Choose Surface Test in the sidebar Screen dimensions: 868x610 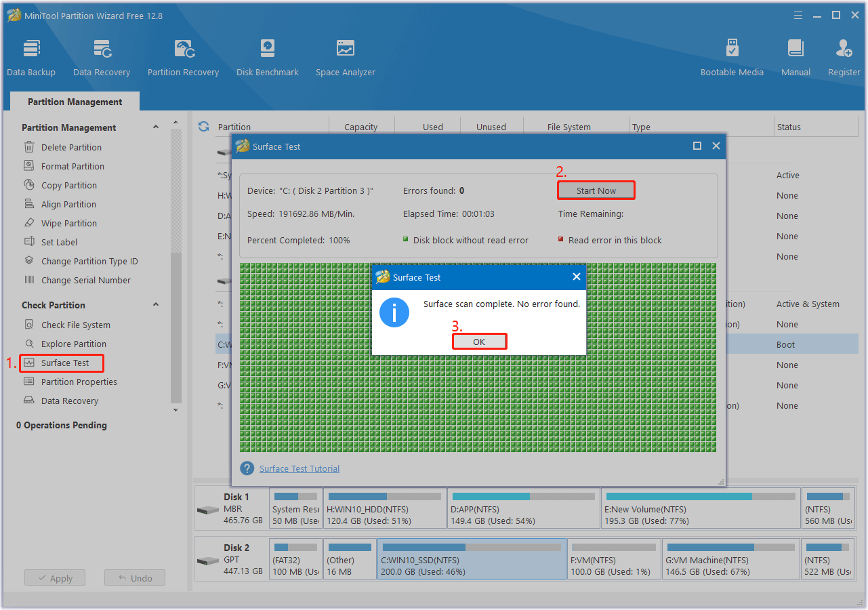click(62, 363)
